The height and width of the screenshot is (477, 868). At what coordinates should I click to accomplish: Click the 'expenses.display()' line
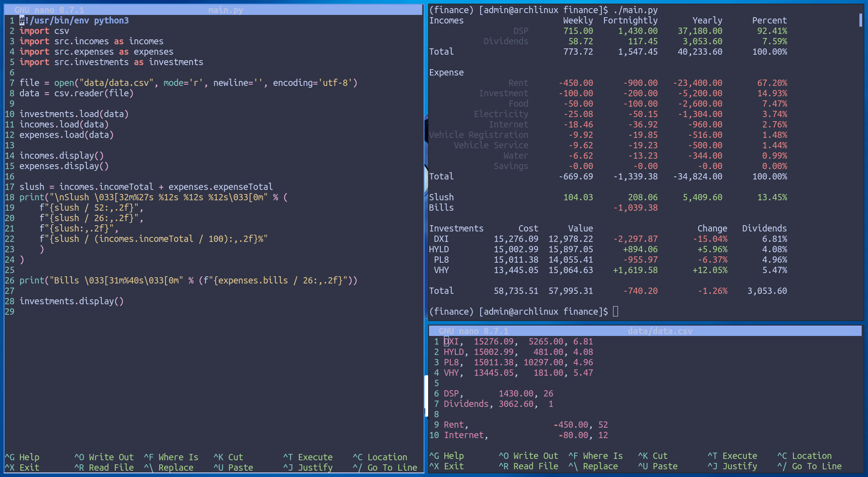[x=64, y=166]
